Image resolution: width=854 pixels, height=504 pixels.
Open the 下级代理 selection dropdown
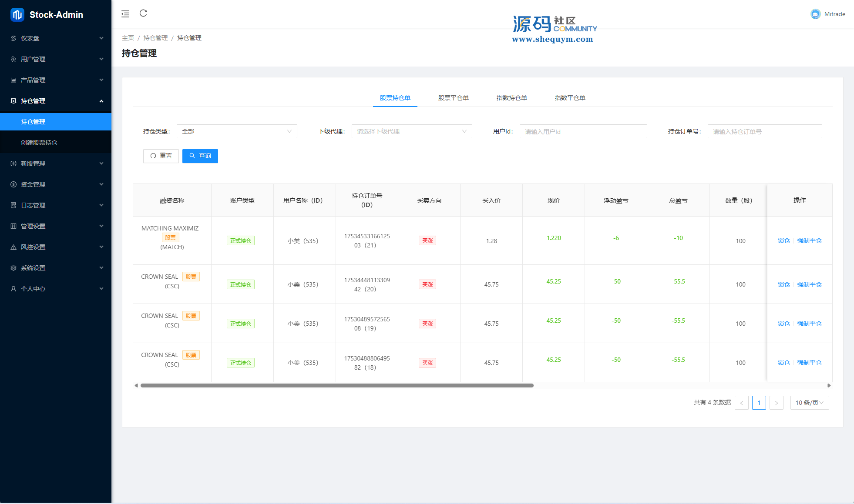pyautogui.click(x=411, y=131)
